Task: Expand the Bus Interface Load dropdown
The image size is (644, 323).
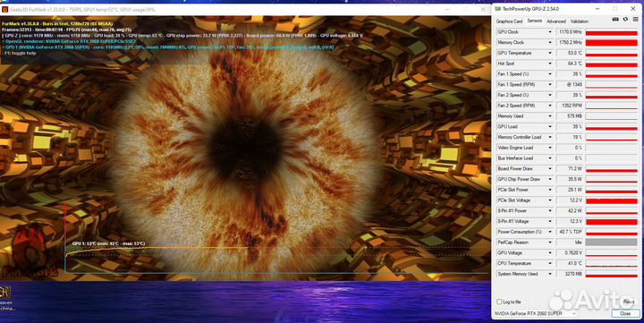Action: click(550, 158)
